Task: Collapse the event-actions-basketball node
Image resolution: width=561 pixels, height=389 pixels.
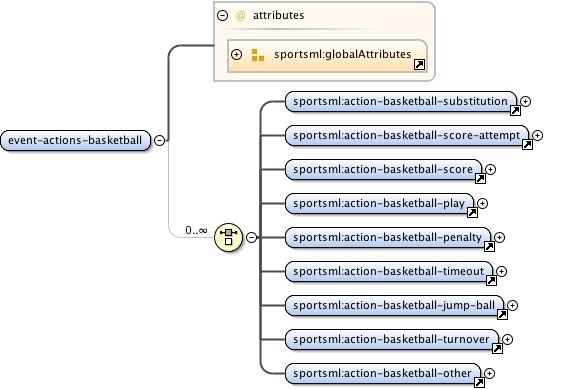Action: pos(160,140)
